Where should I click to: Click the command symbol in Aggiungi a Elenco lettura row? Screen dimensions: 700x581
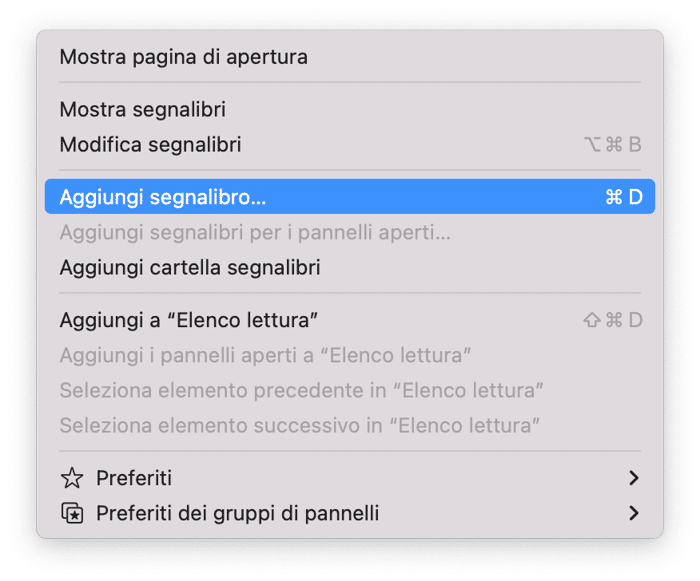614,320
